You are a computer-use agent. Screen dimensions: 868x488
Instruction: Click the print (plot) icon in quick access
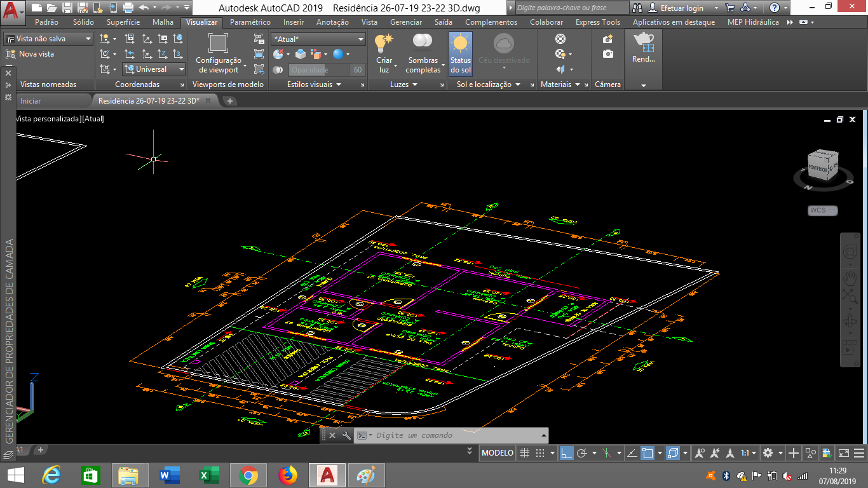tap(128, 8)
